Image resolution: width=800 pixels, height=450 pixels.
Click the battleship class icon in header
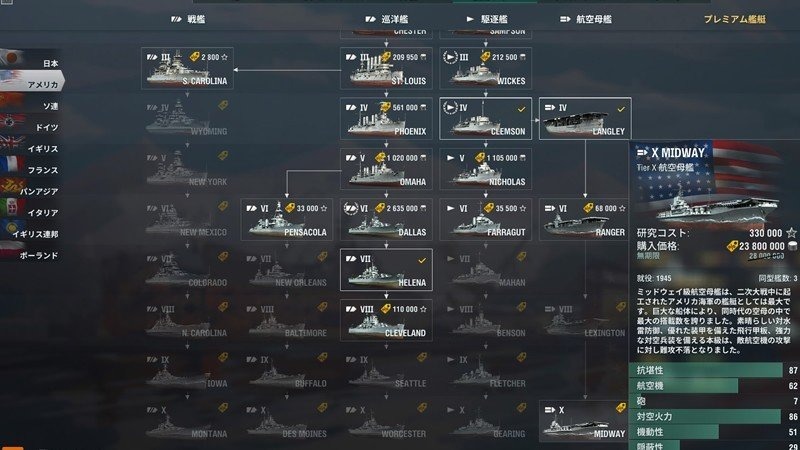pos(176,19)
